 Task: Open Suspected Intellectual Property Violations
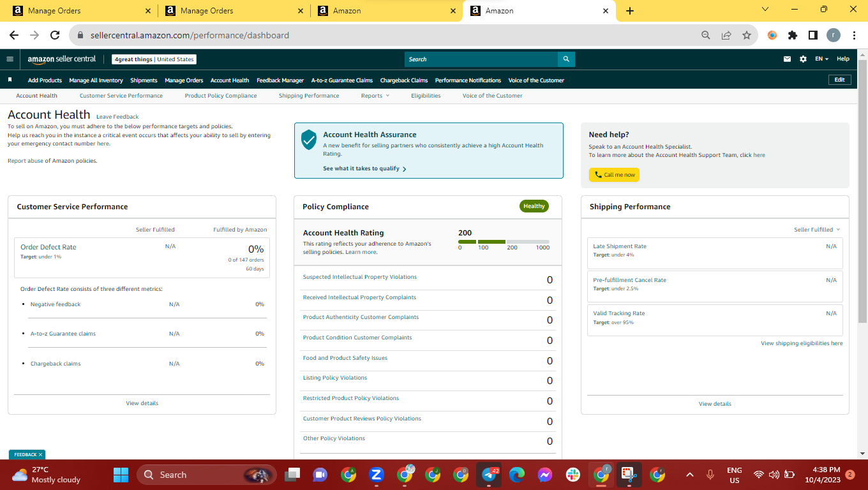click(x=359, y=277)
